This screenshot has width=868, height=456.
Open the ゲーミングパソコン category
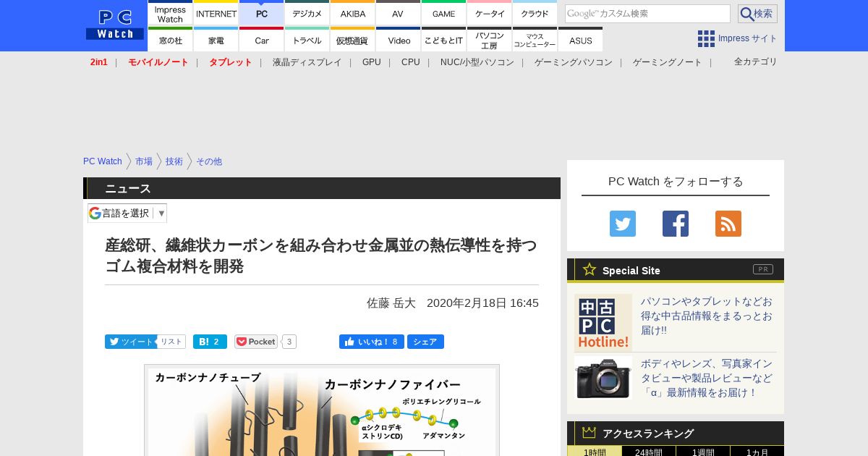(x=574, y=62)
